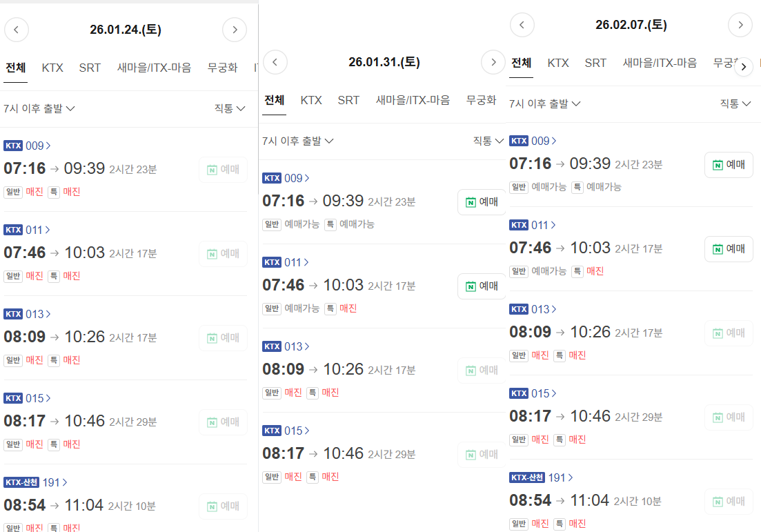Open 7시 이후 출발 dropdown under 26.01.24
The width and height of the screenshot is (761, 532).
(39, 108)
